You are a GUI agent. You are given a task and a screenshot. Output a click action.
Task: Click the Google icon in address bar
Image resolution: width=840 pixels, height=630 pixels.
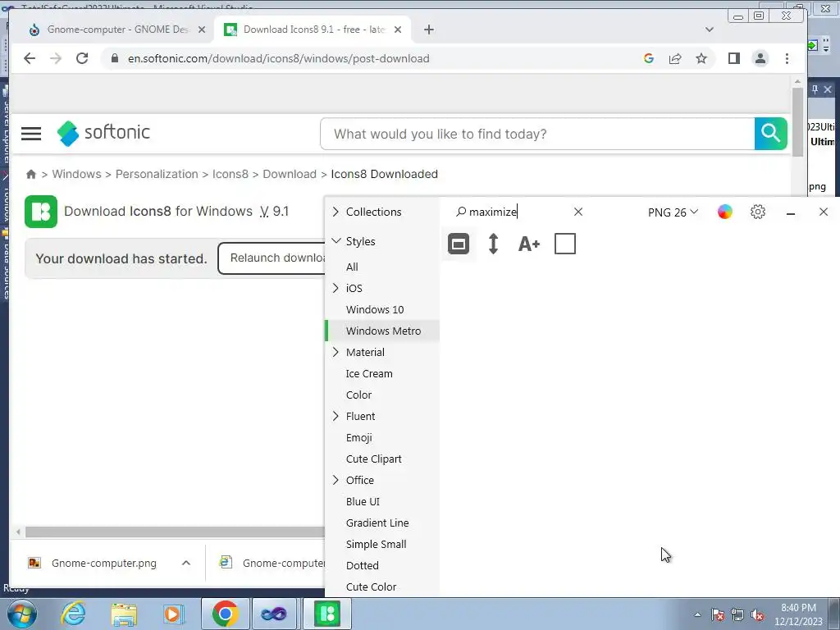tap(648, 58)
